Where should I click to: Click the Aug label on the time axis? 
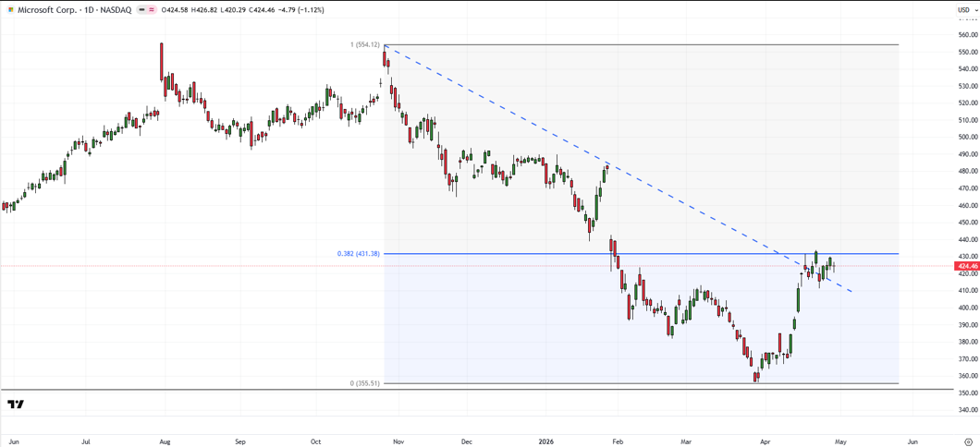tap(165, 441)
